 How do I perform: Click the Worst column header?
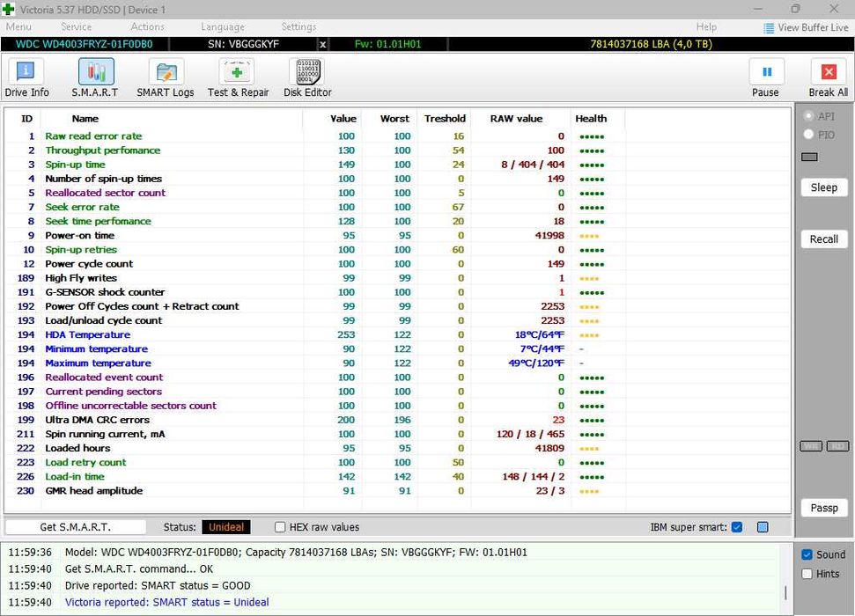(x=394, y=119)
